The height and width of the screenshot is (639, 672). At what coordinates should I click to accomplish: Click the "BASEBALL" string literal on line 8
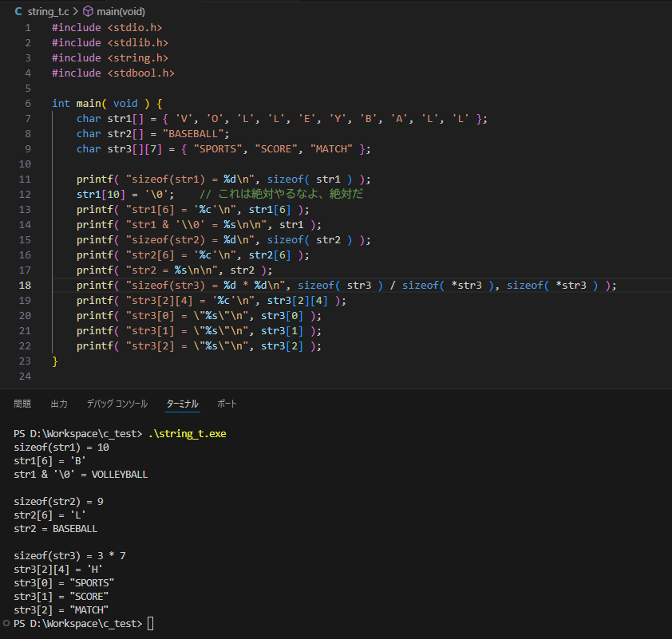click(x=193, y=134)
